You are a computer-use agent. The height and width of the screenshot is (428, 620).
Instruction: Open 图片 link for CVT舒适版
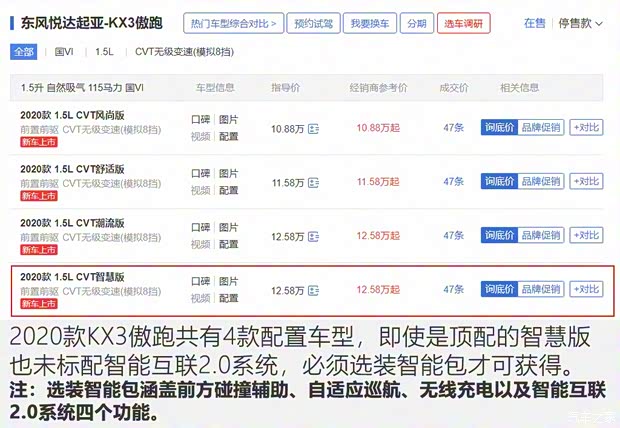229,173
